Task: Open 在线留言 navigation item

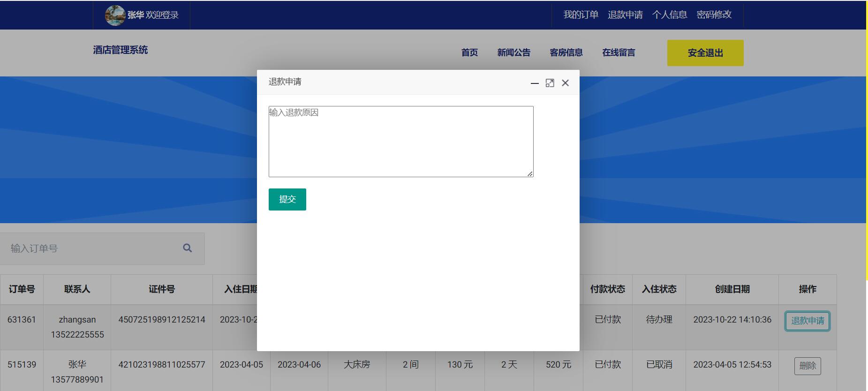Action: (619, 53)
